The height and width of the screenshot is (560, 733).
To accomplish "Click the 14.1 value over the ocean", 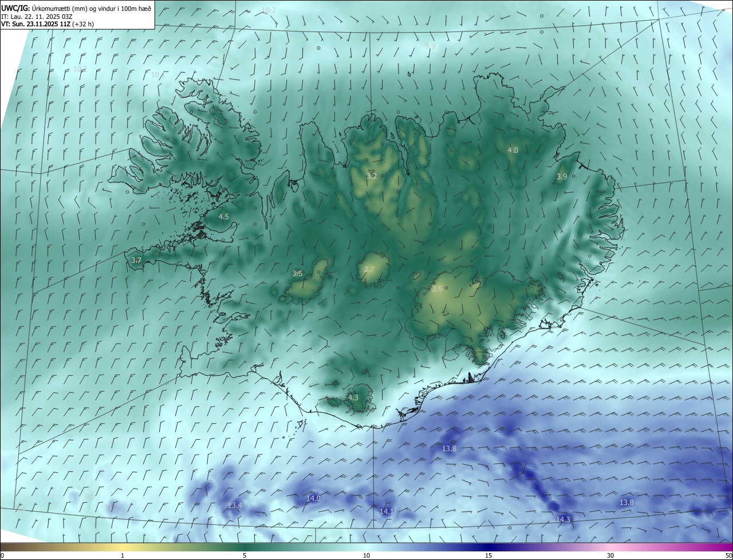I will 387,511.
